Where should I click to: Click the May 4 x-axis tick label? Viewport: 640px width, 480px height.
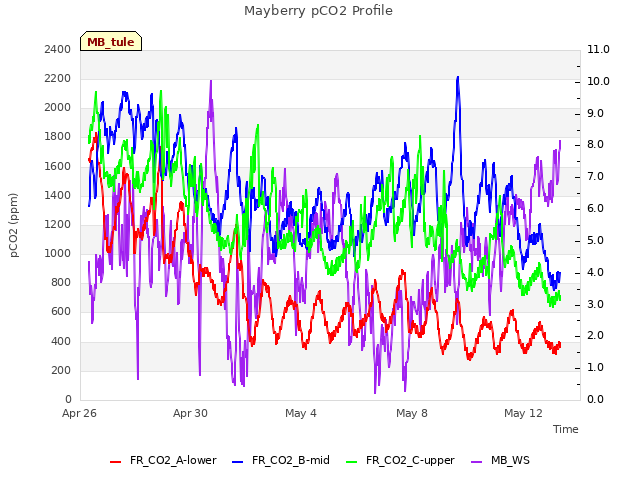tap(301, 413)
